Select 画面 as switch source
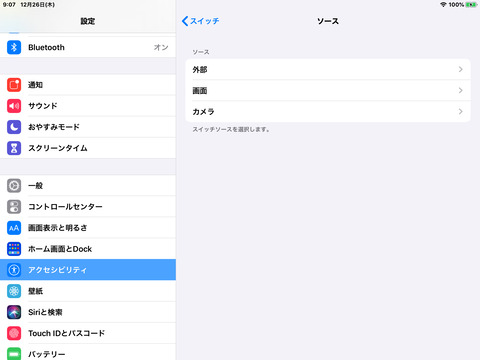Screen dimensions: 480x360 click(x=328, y=90)
